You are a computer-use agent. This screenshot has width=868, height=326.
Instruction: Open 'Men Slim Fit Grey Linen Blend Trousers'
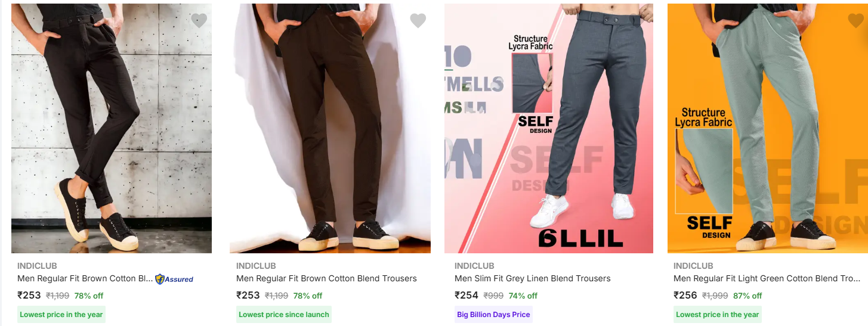(533, 278)
